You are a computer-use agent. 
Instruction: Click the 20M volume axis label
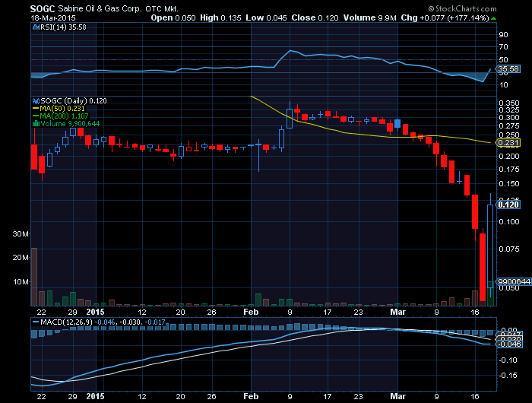click(21, 257)
